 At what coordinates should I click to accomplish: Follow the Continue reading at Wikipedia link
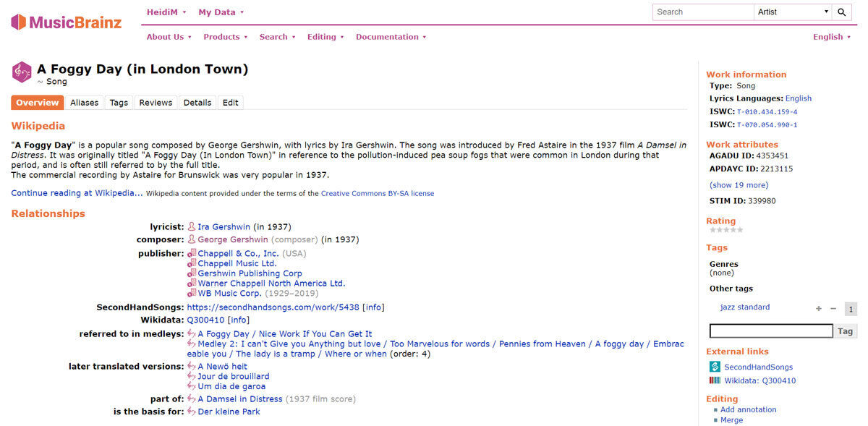(x=77, y=193)
